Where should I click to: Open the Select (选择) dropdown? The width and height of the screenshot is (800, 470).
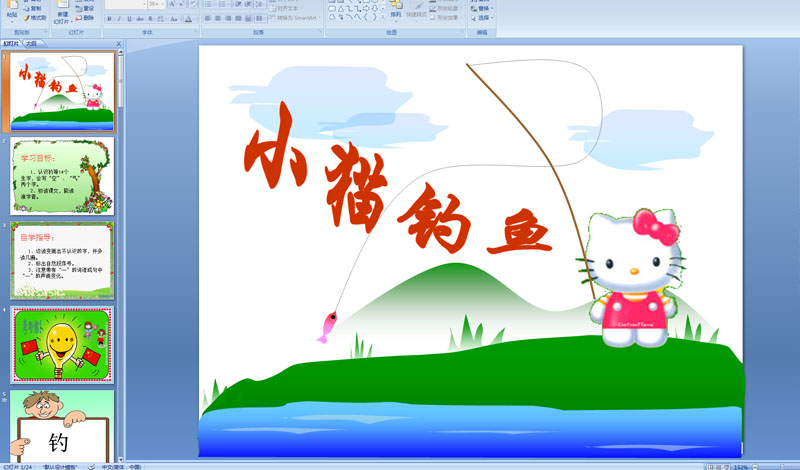pyautogui.click(x=482, y=18)
